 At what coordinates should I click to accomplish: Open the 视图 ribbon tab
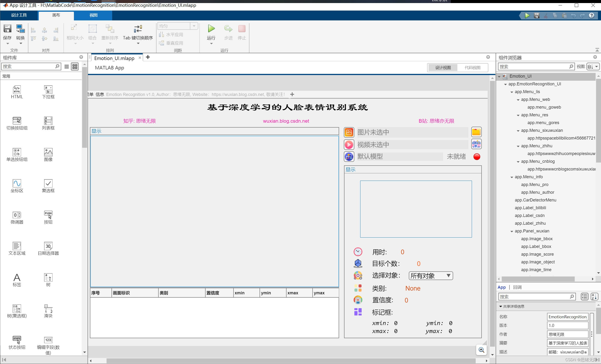click(93, 15)
